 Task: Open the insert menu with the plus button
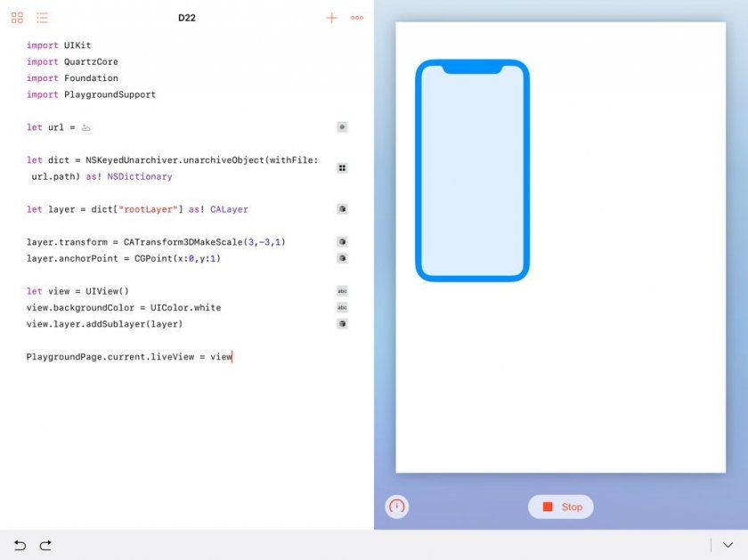pos(331,17)
